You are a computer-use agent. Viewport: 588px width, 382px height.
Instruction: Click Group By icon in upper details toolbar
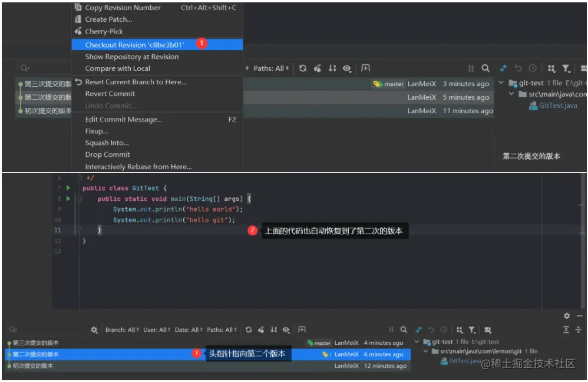coord(551,68)
